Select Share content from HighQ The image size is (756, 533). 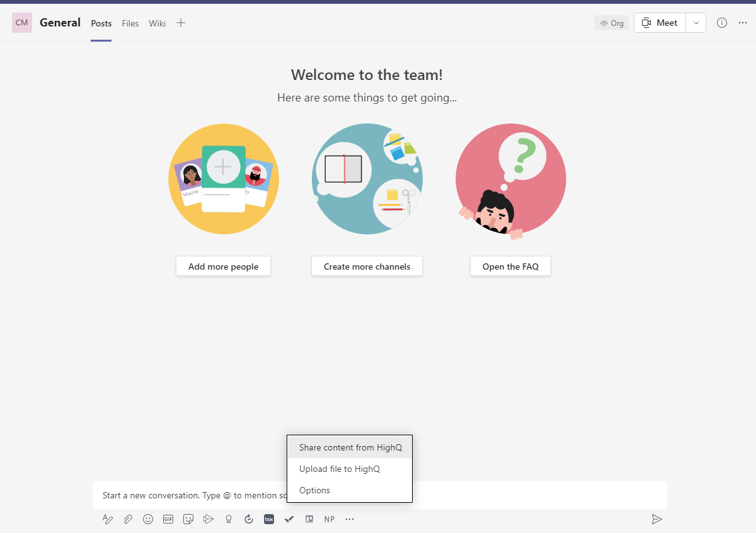pyautogui.click(x=350, y=447)
